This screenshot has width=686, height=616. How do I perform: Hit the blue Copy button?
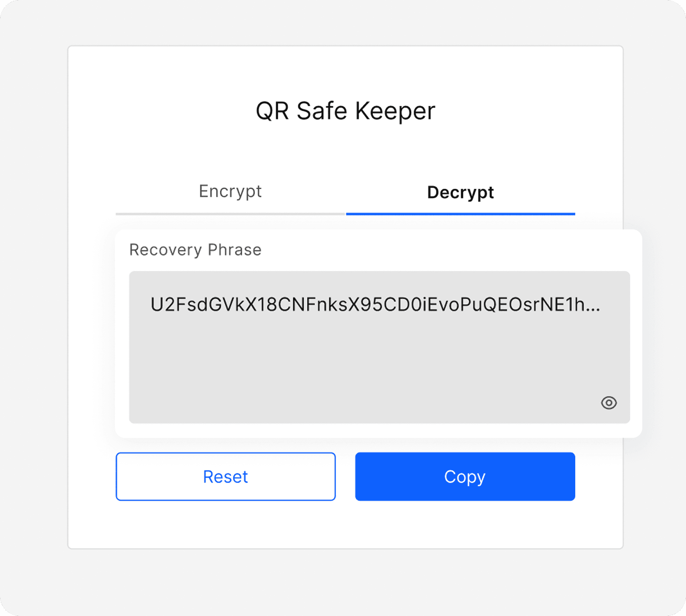(x=465, y=476)
